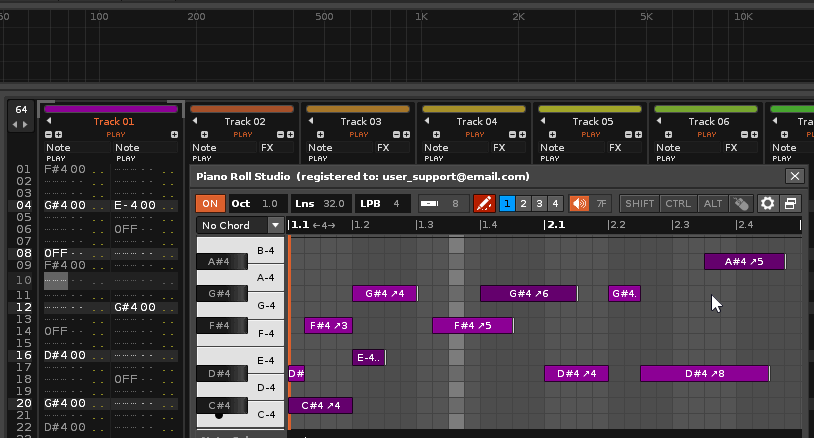Collapse Track 04 with its arrow

[x=427, y=121]
